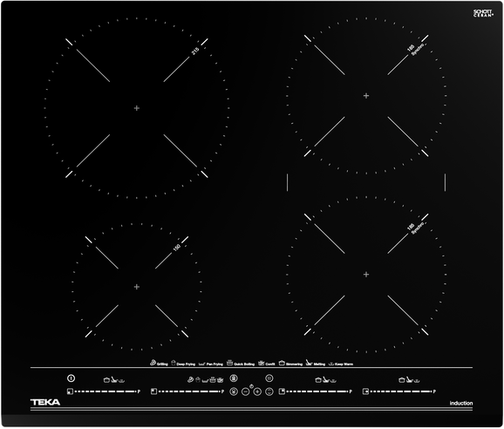This screenshot has width=504, height=429.
Task: Tap the quick boiling icon in second zone
Action: 213,380
